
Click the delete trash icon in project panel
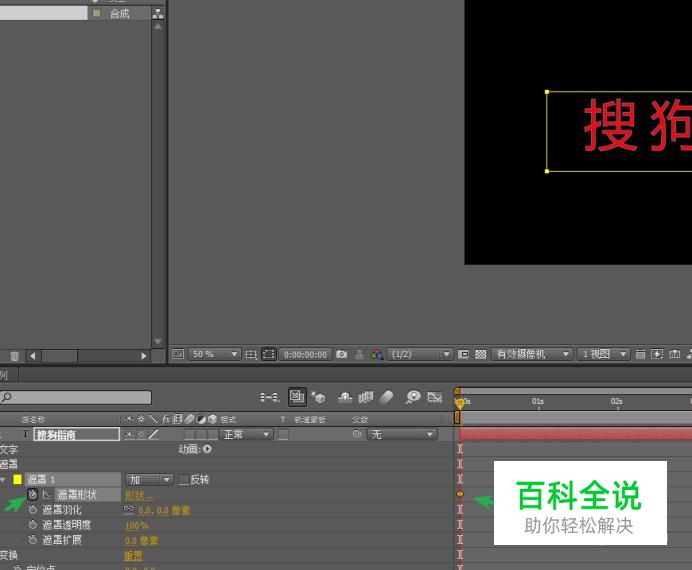[x=15, y=356]
